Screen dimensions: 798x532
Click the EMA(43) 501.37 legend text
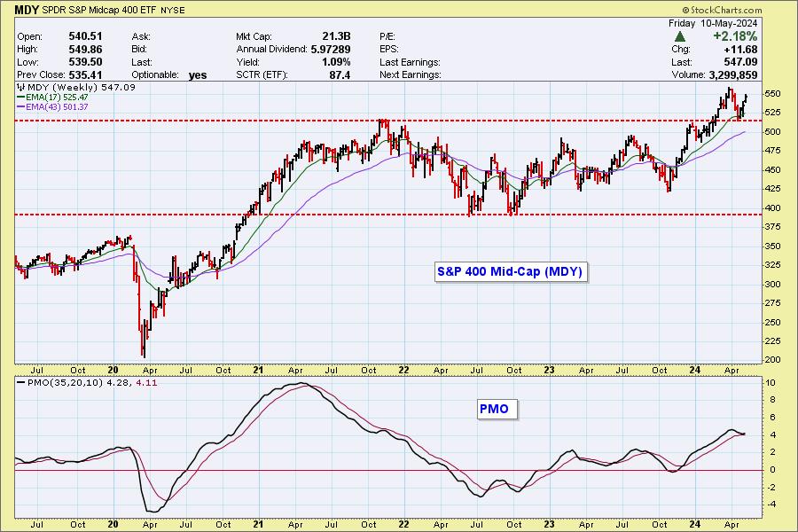pyautogui.click(x=57, y=107)
